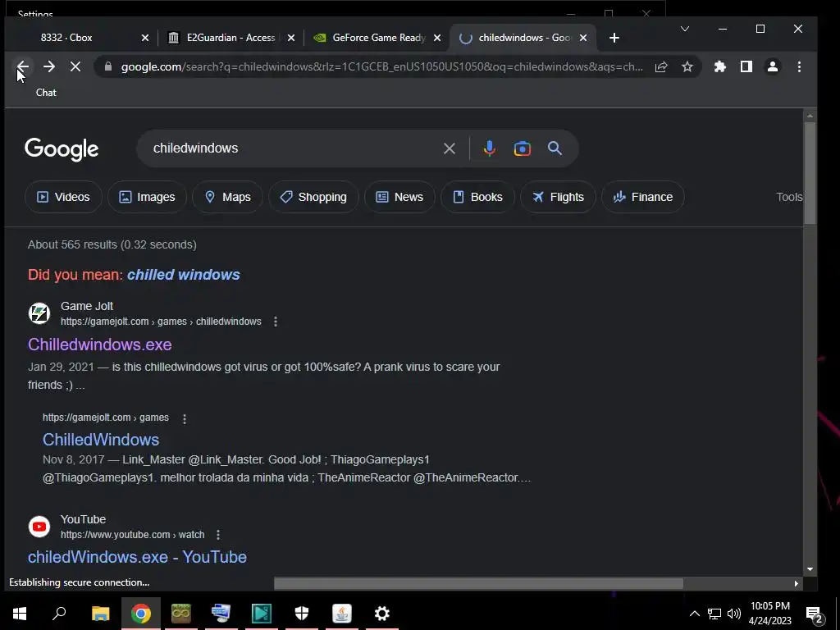Filter results by Books
The width and height of the screenshot is (840, 630).
pos(478,197)
